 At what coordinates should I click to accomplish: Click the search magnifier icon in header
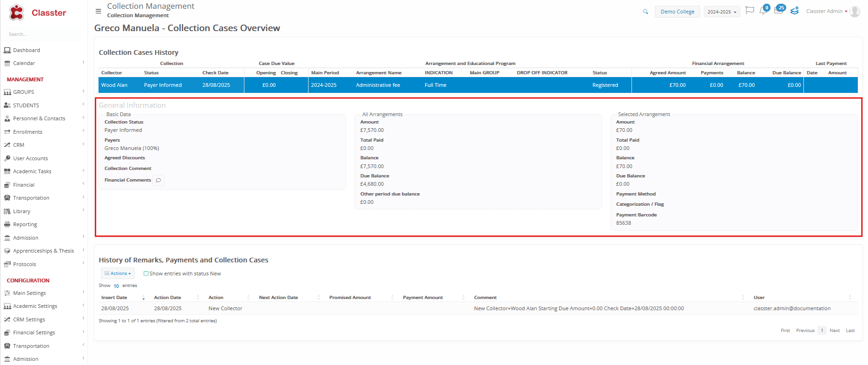[645, 12]
